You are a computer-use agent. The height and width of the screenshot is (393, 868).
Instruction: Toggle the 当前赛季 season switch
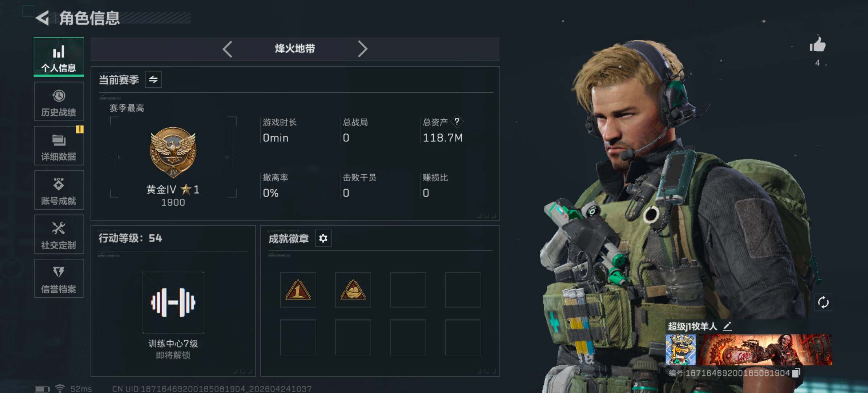pos(153,79)
